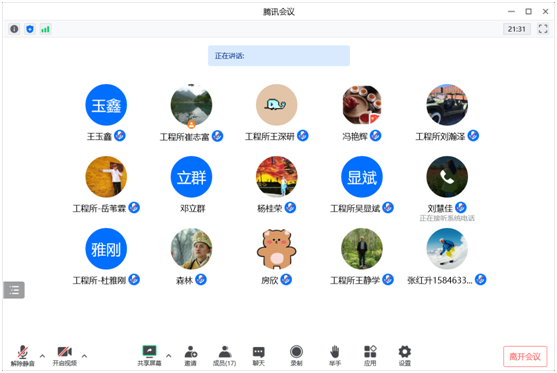Open the apps grid icon
Image resolution: width=557 pixels, height=373 pixels.
(370, 356)
